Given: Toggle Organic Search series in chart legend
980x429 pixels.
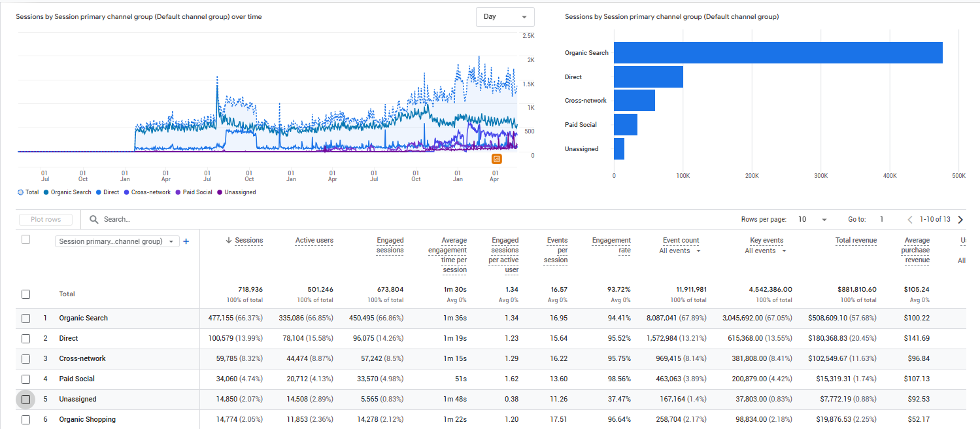Looking at the screenshot, I should tap(68, 192).
